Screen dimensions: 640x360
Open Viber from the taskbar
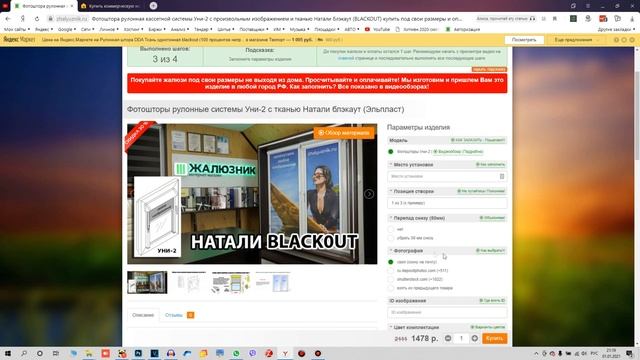click(253, 353)
